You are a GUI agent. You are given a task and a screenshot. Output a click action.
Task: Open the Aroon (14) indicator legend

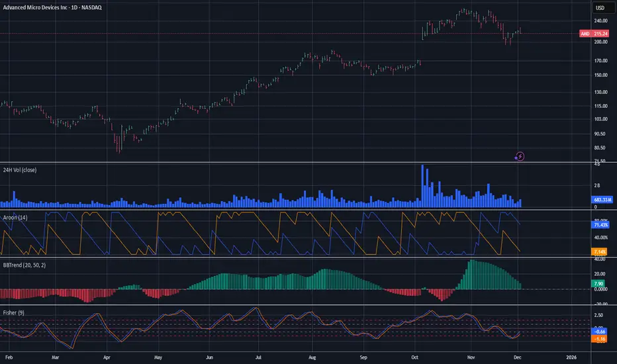point(15,218)
